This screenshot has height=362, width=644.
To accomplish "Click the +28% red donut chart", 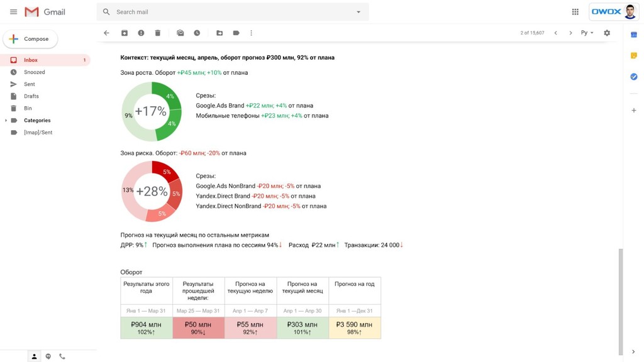I will [152, 191].
